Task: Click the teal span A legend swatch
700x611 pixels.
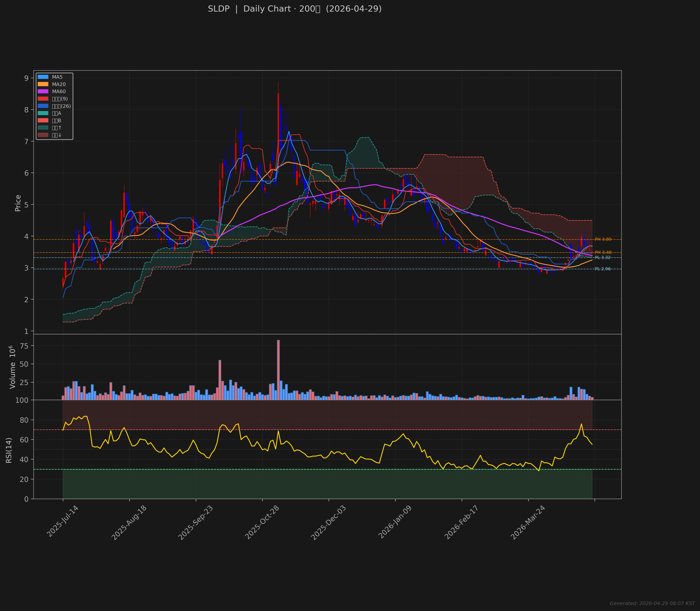Action: pos(43,113)
